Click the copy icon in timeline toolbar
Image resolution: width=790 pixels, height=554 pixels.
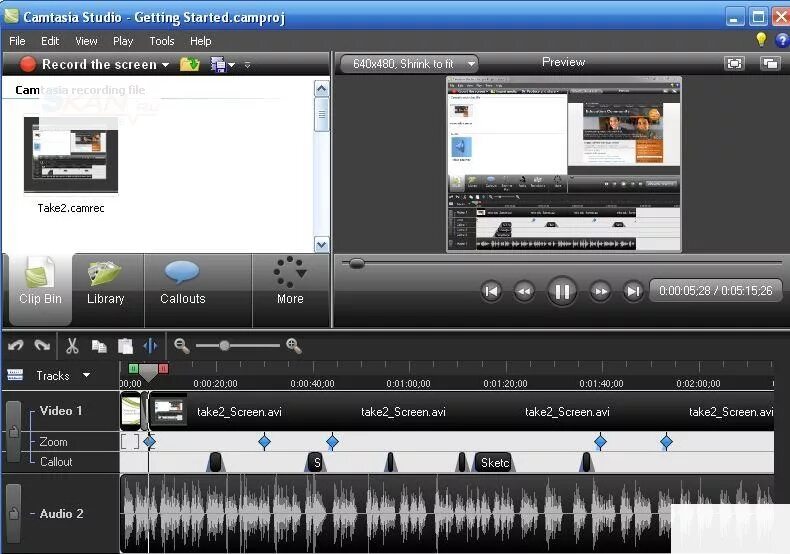click(x=99, y=347)
